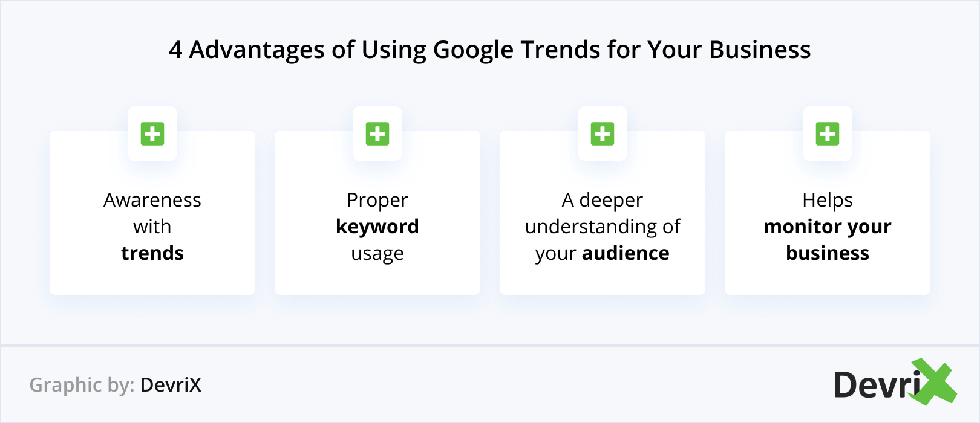Click the infographic title heading
The image size is (980, 423).
coord(489,50)
